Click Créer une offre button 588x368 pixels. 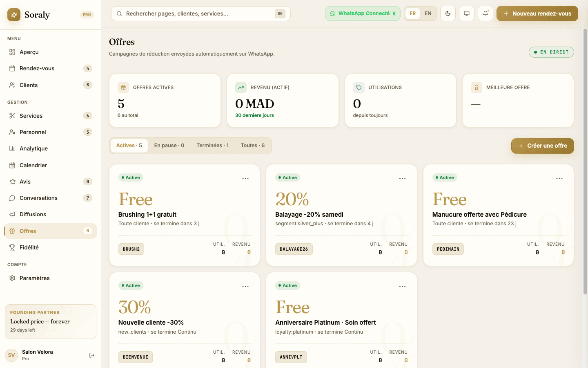point(542,146)
